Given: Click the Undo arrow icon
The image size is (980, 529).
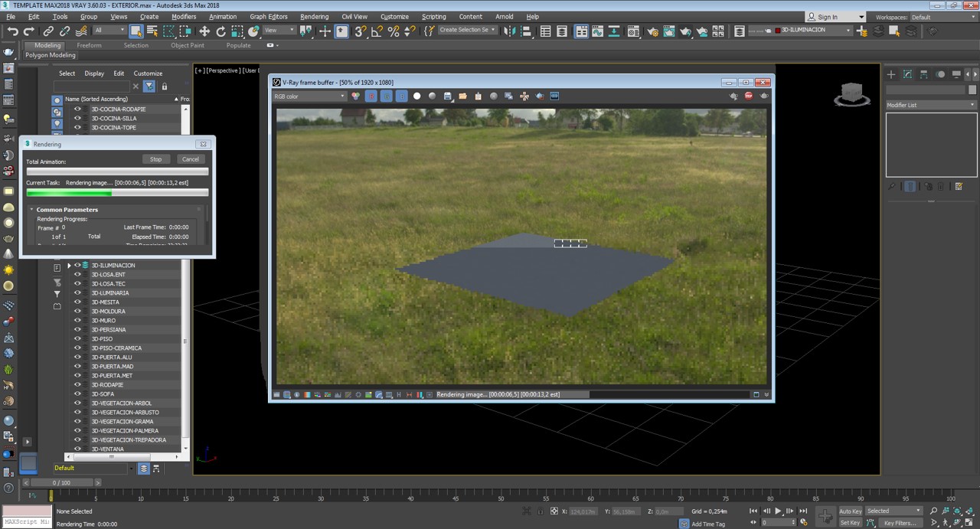Looking at the screenshot, I should pyautogui.click(x=13, y=31).
